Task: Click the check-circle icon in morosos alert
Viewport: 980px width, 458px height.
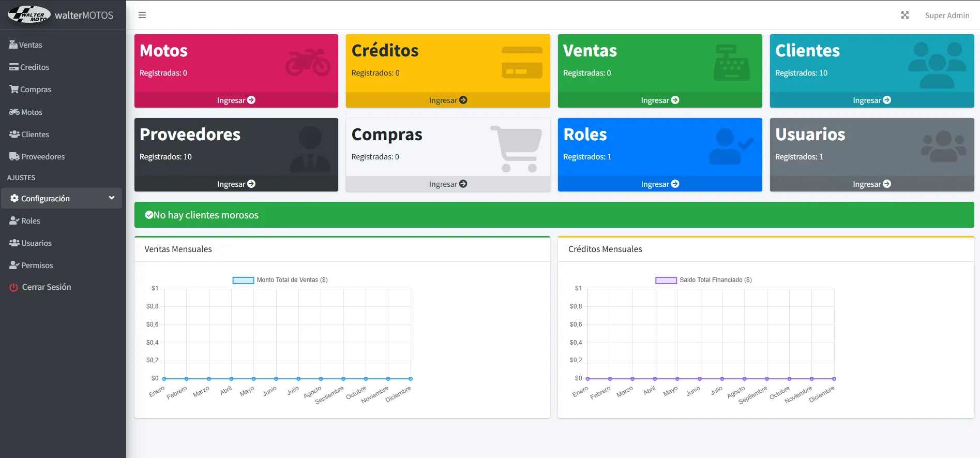Action: [149, 215]
